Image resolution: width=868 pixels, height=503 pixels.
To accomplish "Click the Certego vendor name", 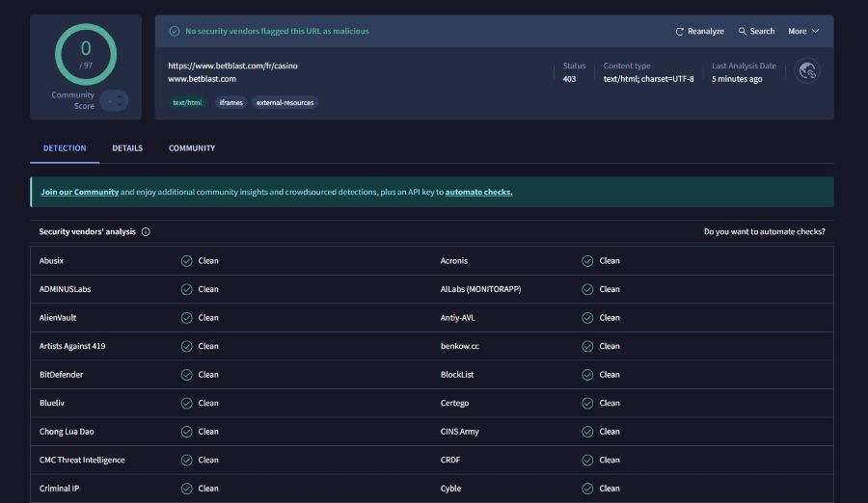I will 454,403.
